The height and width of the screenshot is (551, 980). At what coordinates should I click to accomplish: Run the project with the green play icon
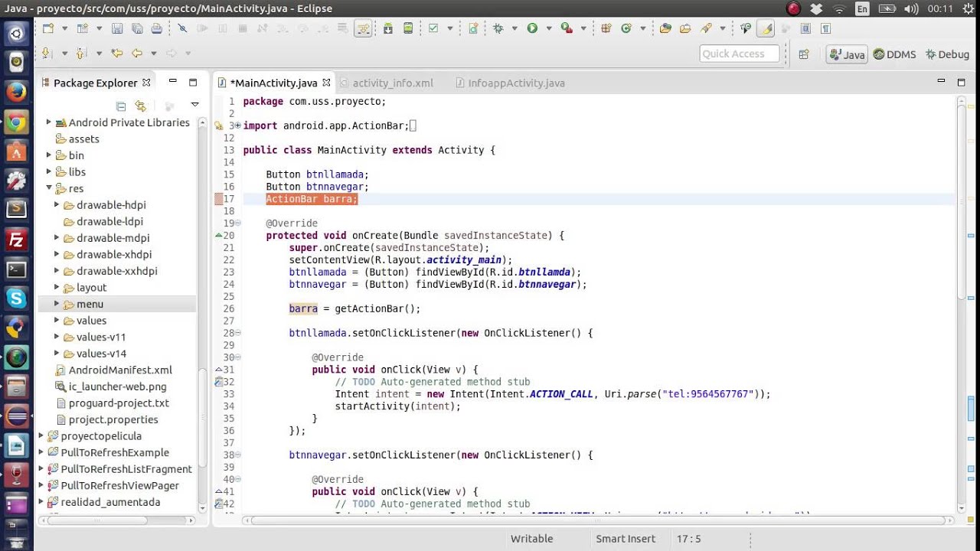[x=532, y=28]
